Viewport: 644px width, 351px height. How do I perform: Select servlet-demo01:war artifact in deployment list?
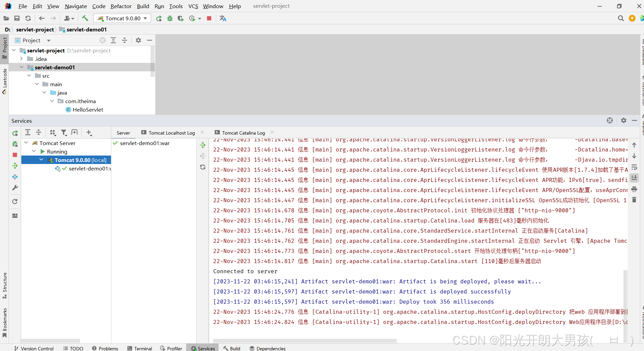(x=145, y=143)
